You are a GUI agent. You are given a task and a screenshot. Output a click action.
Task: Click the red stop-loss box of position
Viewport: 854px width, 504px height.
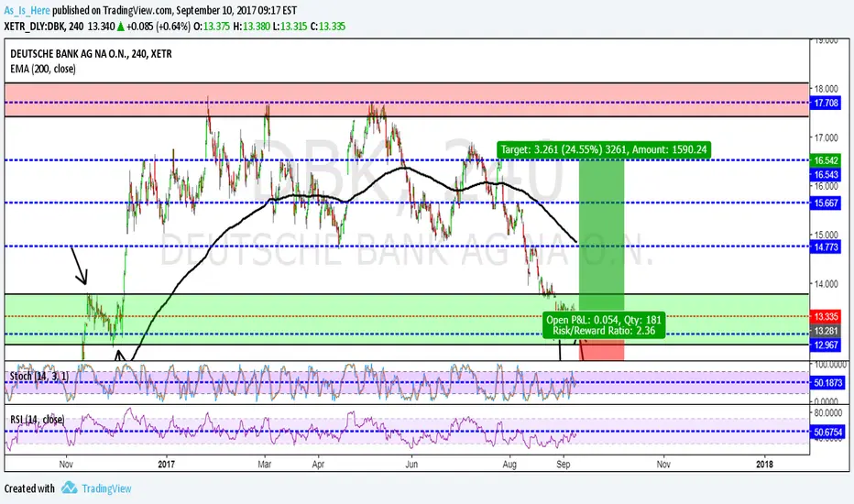pos(601,349)
